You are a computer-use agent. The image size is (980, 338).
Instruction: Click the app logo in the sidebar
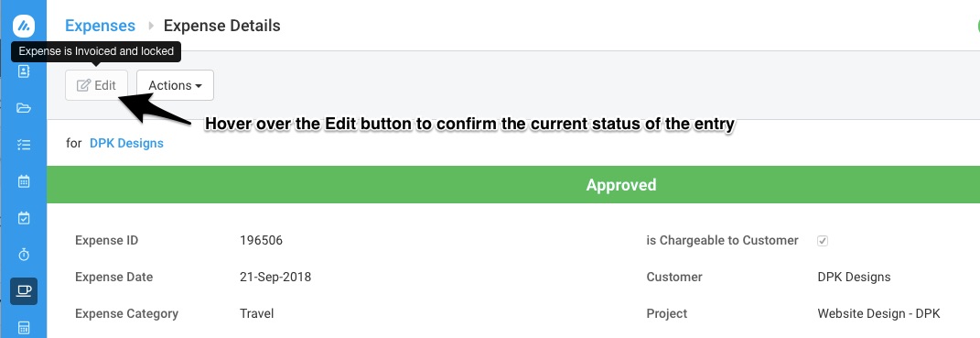(x=24, y=27)
